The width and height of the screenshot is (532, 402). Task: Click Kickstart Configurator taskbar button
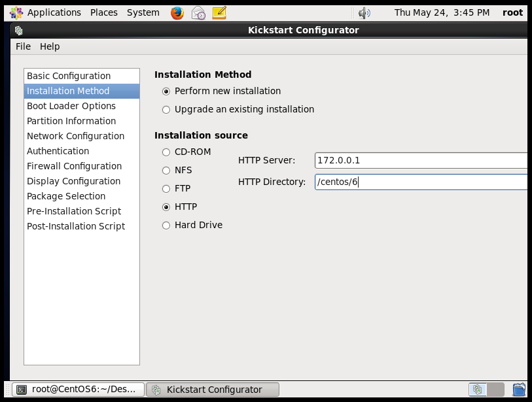pos(213,390)
